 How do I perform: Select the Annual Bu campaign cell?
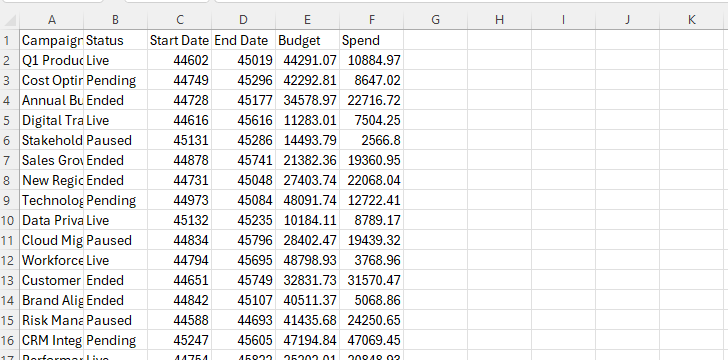tap(52, 100)
